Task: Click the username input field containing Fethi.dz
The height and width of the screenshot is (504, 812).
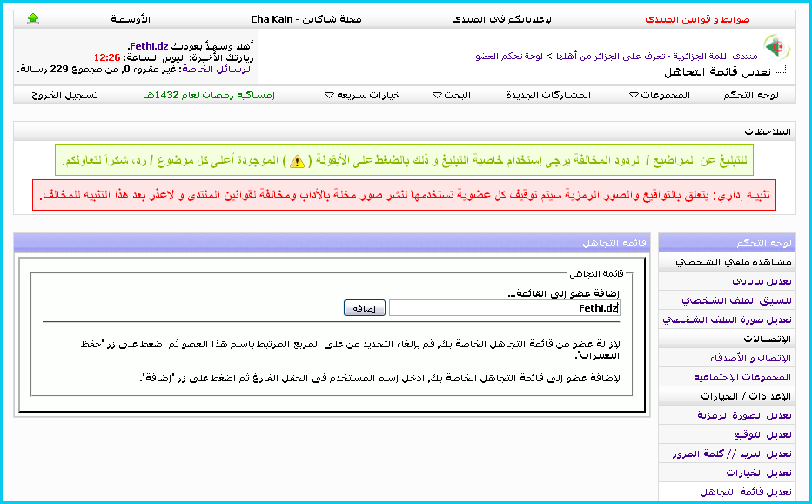Action: pyautogui.click(x=504, y=308)
